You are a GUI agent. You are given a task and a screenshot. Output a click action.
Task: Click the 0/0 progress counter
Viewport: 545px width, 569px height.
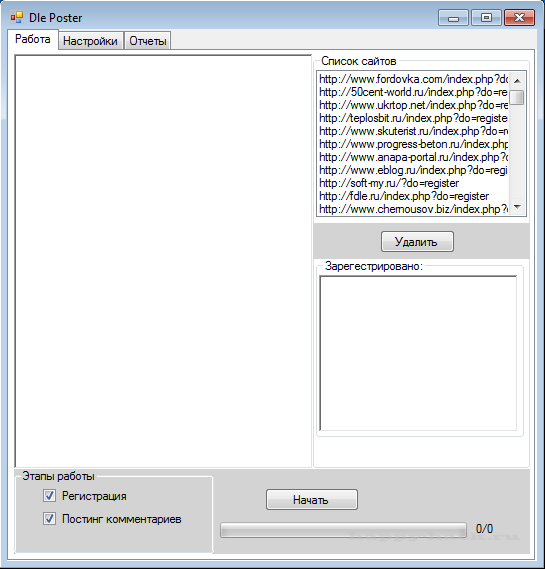click(x=484, y=529)
